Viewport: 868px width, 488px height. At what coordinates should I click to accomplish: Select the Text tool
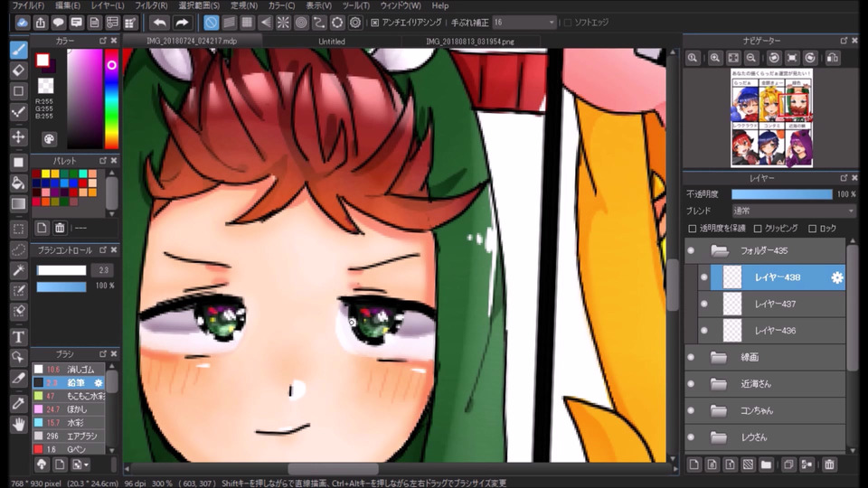click(x=18, y=336)
